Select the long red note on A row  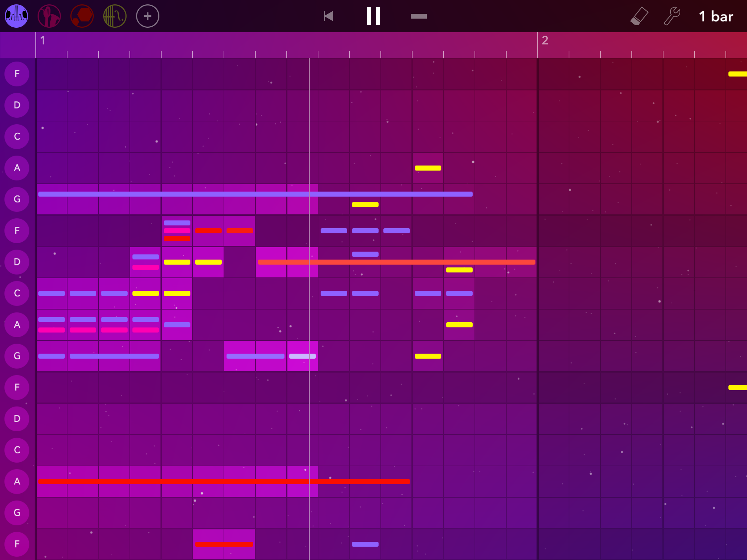[224, 481]
